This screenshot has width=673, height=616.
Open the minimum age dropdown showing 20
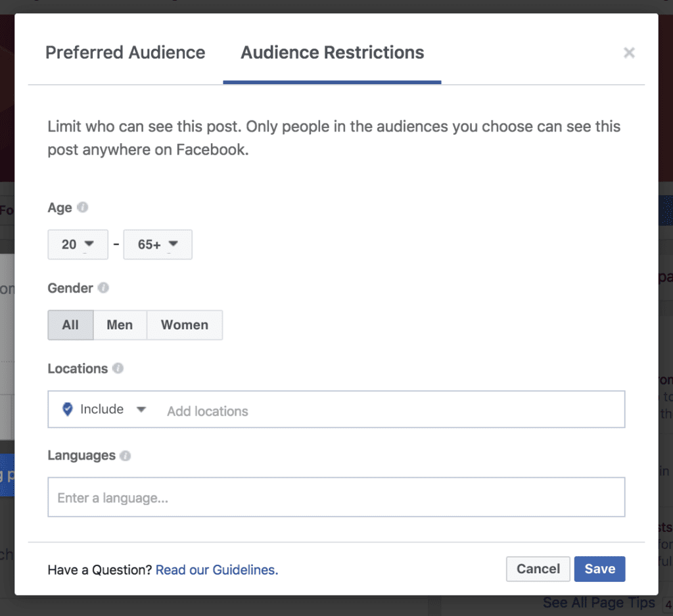coord(78,244)
